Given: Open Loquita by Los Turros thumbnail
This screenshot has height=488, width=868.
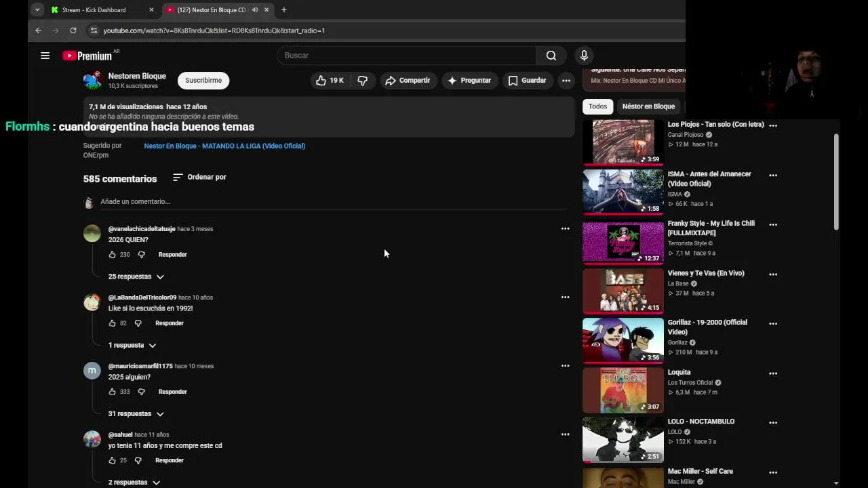Looking at the screenshot, I should click(623, 390).
